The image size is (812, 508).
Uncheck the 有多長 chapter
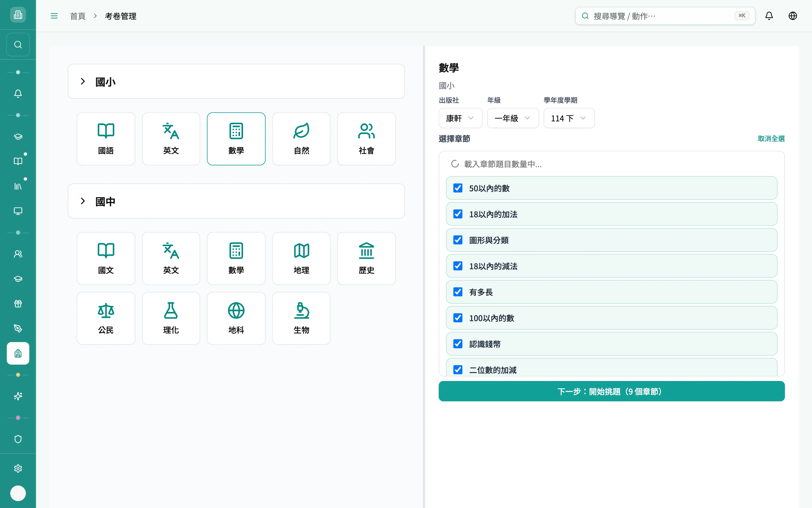click(458, 292)
